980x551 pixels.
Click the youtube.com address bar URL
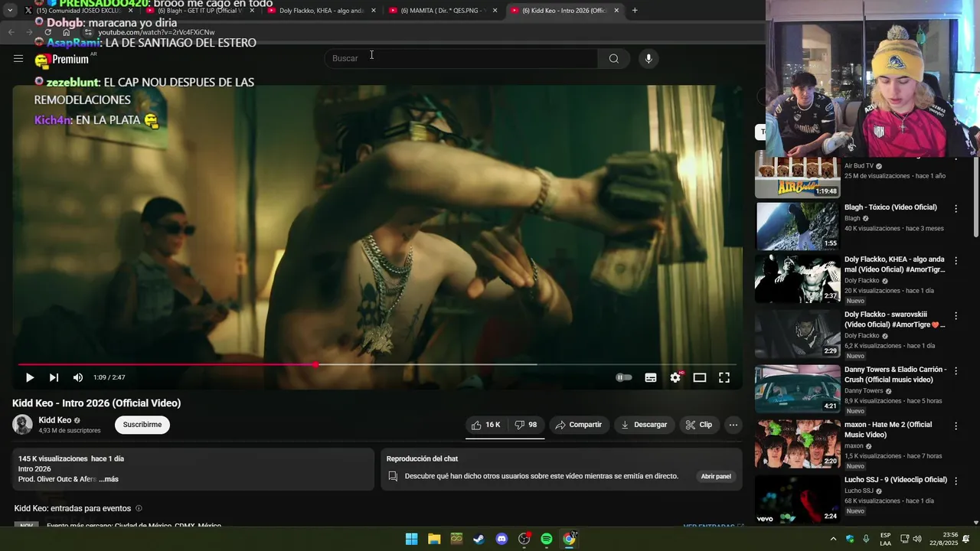pos(156,32)
